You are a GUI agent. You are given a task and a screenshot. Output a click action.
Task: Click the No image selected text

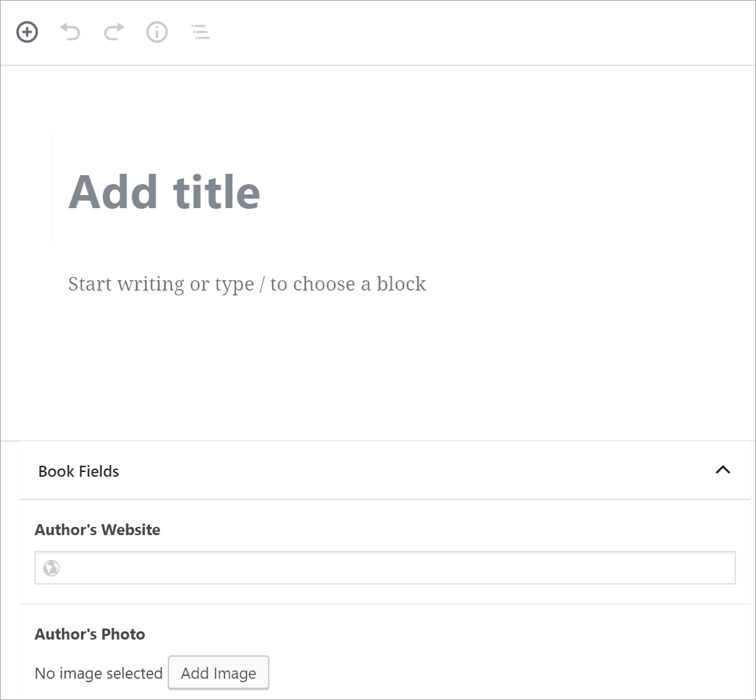click(98, 673)
